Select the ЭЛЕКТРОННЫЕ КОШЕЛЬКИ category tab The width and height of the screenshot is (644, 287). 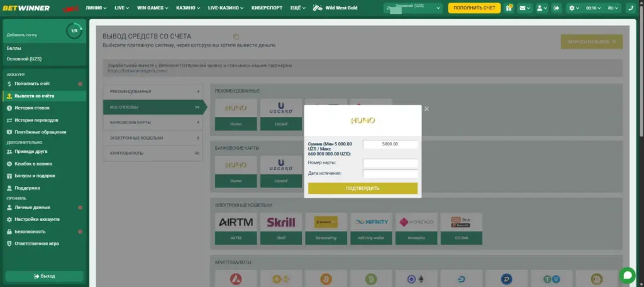(x=153, y=138)
